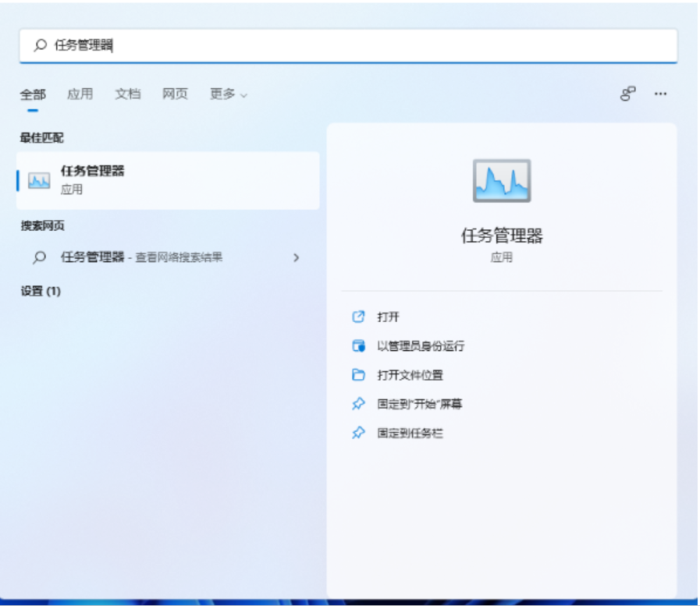The height and width of the screenshot is (606, 700).
Task: Click 打开 to launch Task Manager
Action: coord(388,317)
